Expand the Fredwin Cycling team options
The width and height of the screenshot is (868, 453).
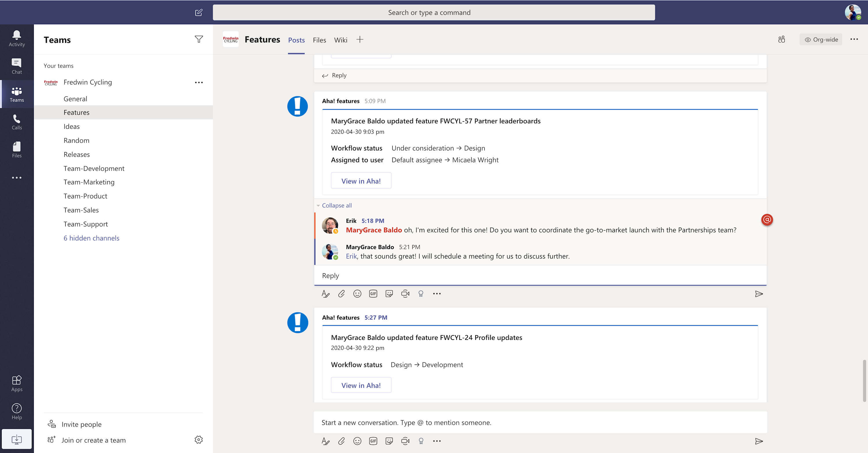199,82
